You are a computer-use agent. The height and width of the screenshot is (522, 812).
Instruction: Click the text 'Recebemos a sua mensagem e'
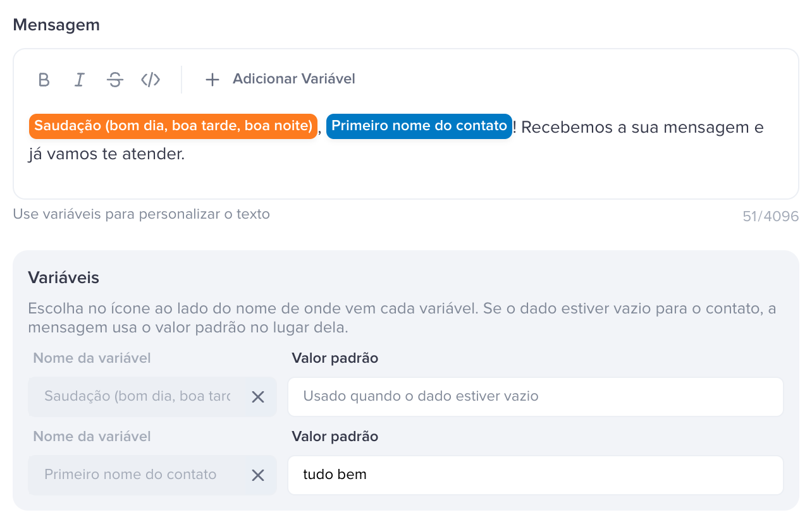click(x=643, y=128)
